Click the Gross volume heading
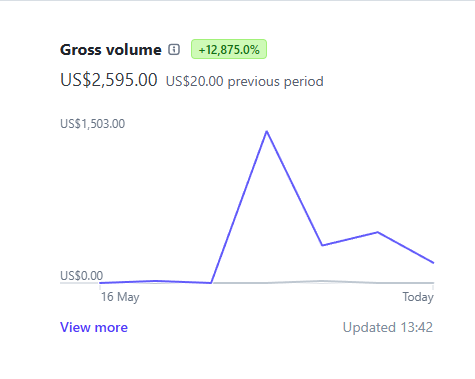 pyautogui.click(x=111, y=50)
